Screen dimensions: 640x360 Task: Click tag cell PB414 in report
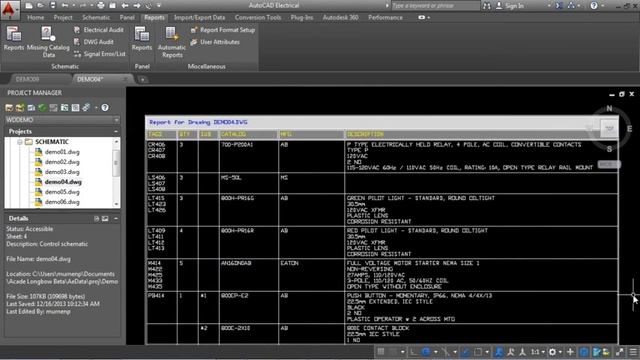[156, 296]
